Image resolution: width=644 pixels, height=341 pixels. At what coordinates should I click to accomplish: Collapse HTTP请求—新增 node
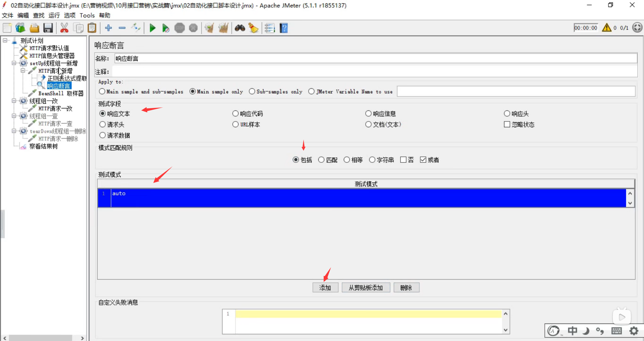23,70
